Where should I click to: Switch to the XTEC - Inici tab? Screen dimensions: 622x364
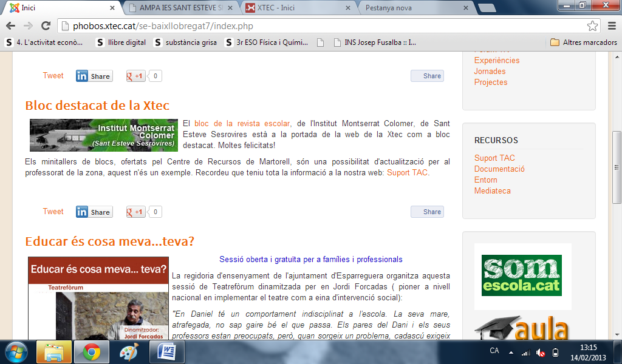click(x=297, y=8)
